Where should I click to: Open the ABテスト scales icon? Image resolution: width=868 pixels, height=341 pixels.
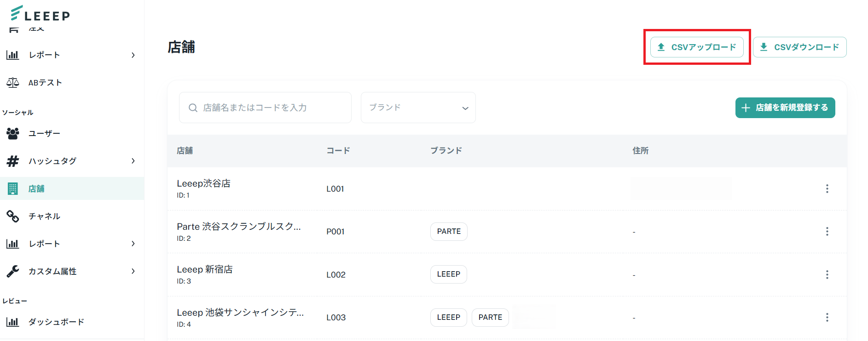point(13,83)
